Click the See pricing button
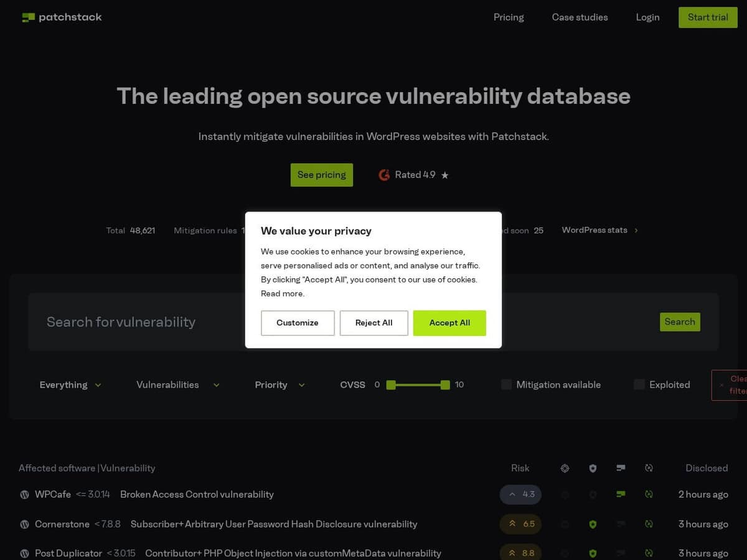Viewport: 747px width, 560px height. click(x=322, y=175)
